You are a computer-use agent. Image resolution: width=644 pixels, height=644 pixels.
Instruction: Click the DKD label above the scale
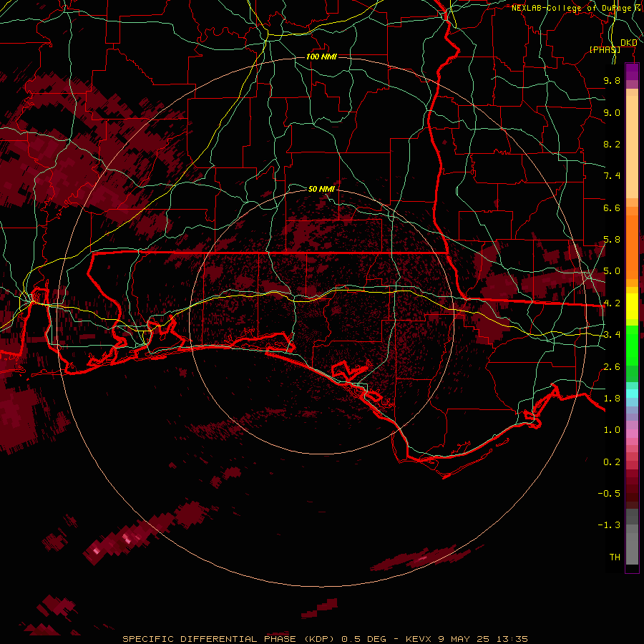(629, 43)
